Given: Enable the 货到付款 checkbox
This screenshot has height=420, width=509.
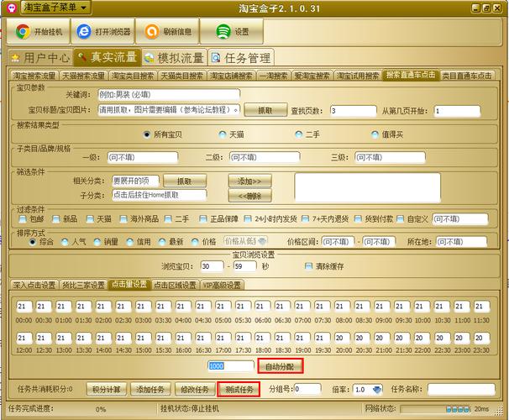Looking at the screenshot, I should 358,219.
